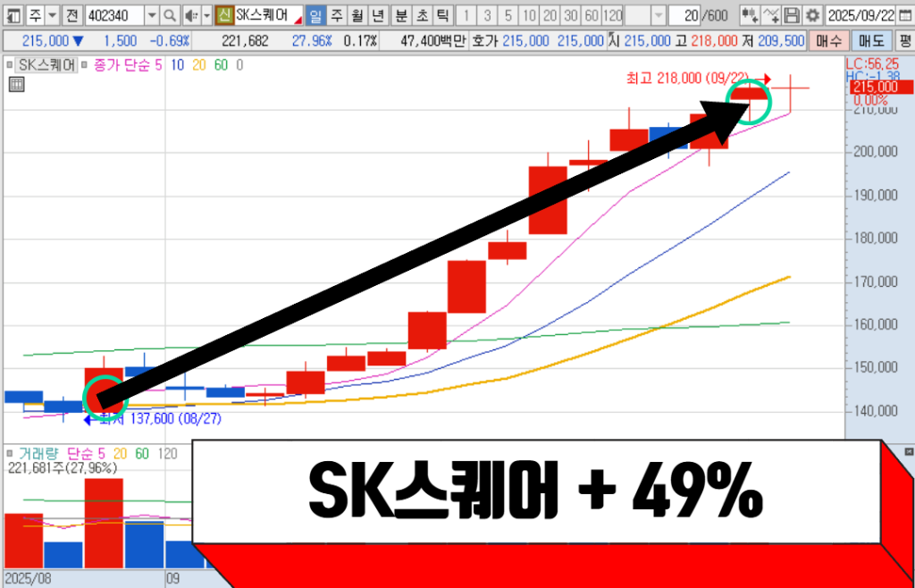The height and width of the screenshot is (588, 915).
Task: Click the add candle indicator icon
Action: point(750,16)
